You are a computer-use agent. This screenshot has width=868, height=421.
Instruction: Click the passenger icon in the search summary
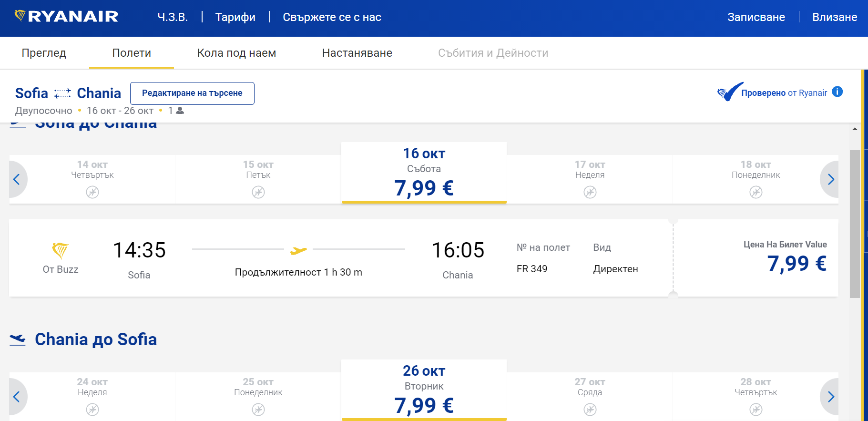(x=180, y=111)
